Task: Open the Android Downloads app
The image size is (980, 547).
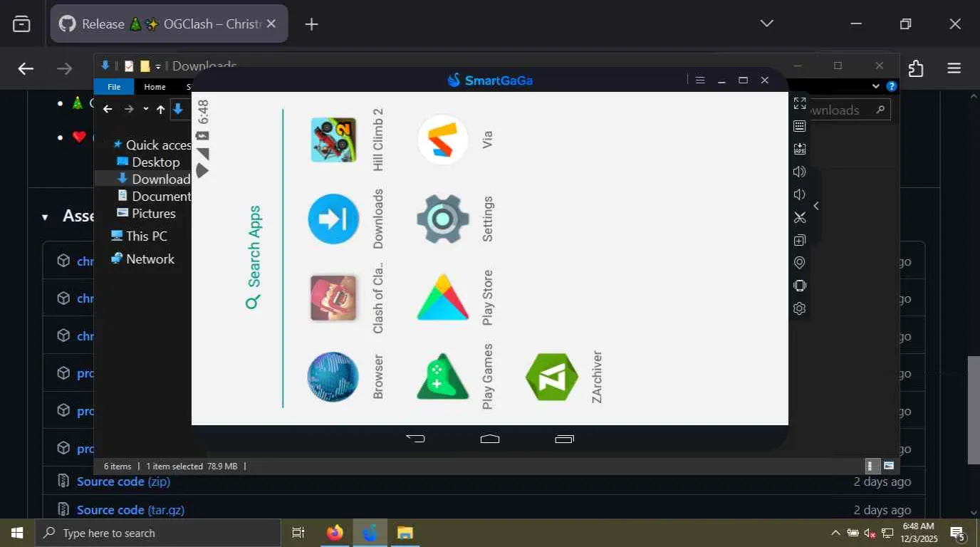Action: [334, 219]
